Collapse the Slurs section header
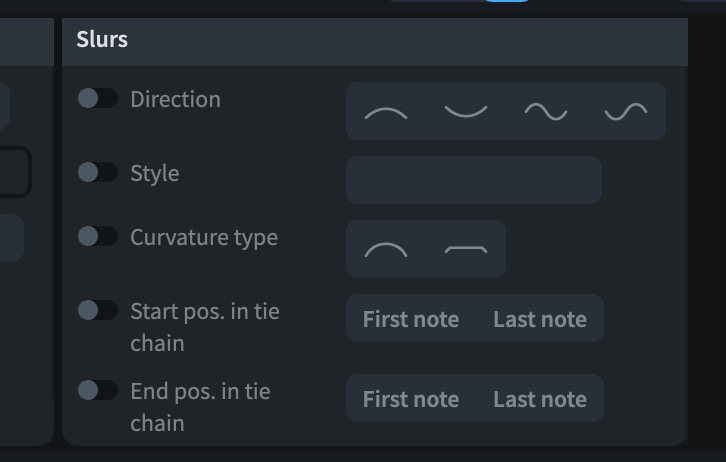Image resolution: width=726 pixels, height=462 pixels. click(375, 42)
